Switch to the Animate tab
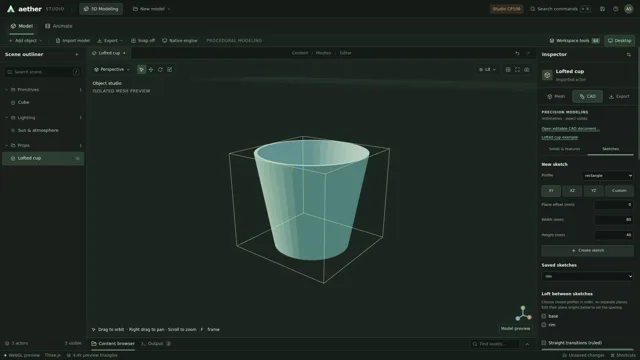 (59, 26)
